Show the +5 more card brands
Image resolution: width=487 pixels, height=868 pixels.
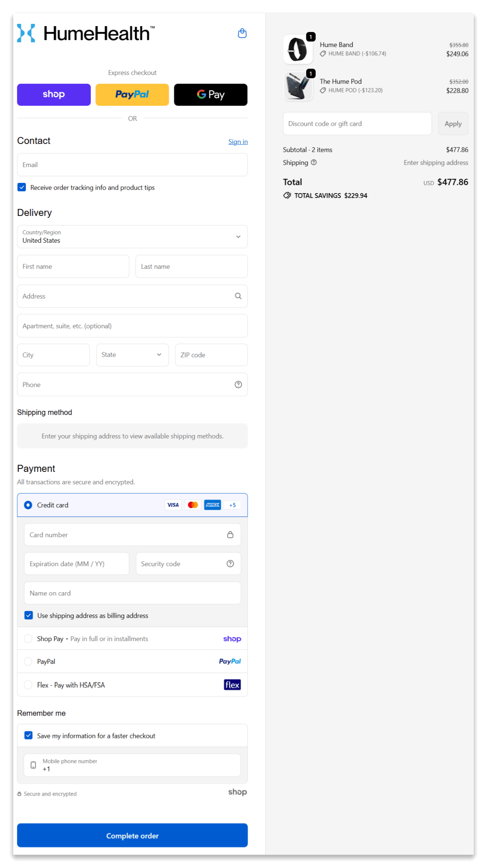point(232,505)
